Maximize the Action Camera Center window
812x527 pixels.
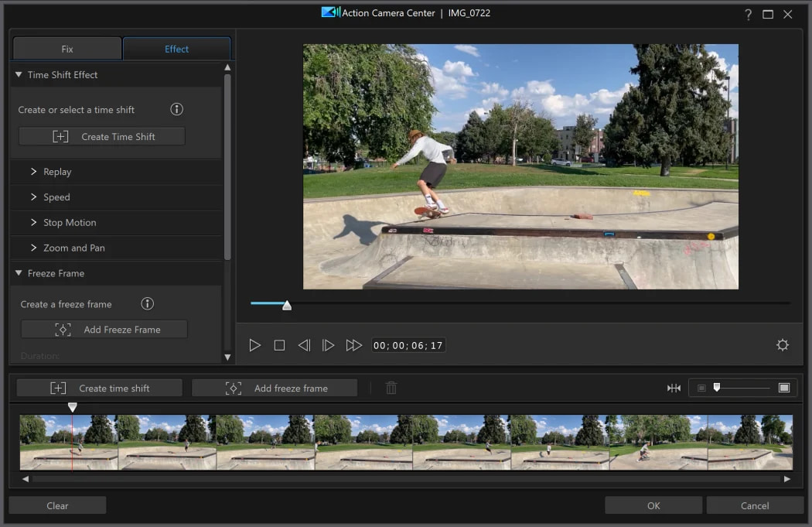point(768,15)
